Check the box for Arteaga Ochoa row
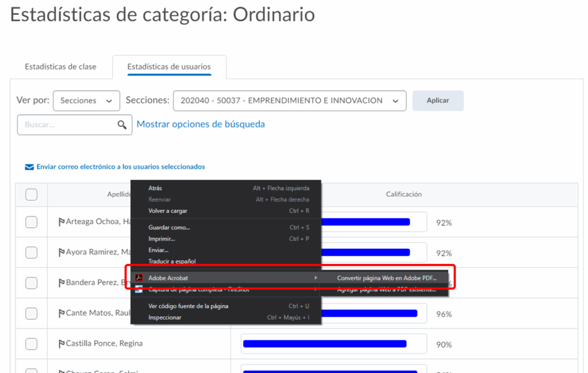Screen dimensions: 588x373 [32, 222]
